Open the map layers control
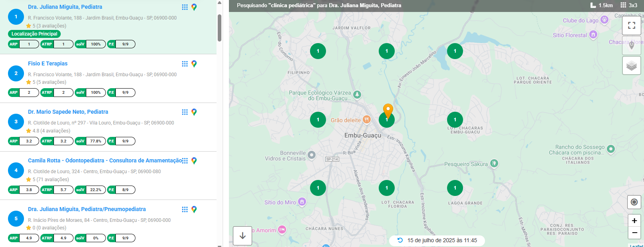Viewport: 644px width, 247px height. tap(631, 65)
